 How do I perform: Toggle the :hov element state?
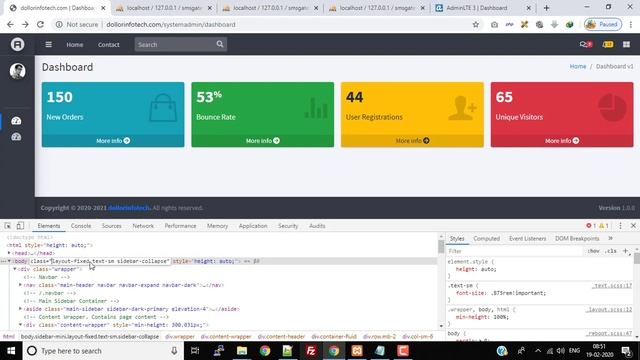click(593, 251)
